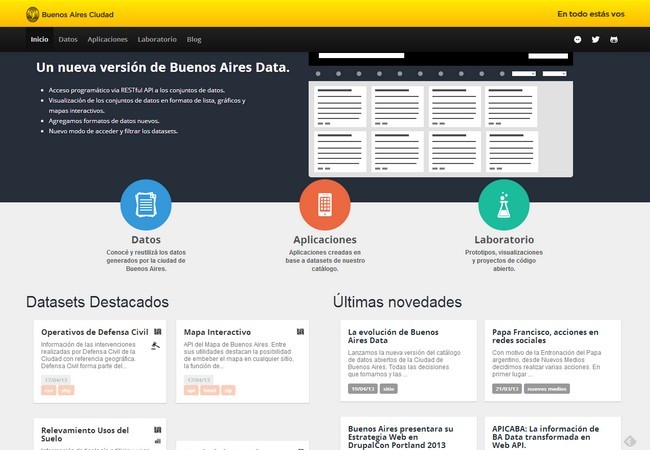Click the Datos description 'Conocé y reutilizá los datos'
The height and width of the screenshot is (450, 650).
[x=146, y=260]
